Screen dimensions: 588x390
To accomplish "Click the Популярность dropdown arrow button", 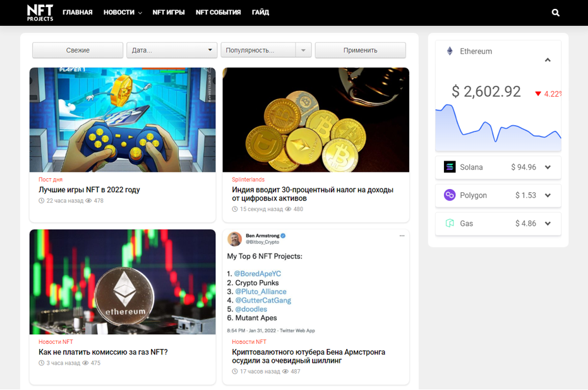I will (303, 51).
